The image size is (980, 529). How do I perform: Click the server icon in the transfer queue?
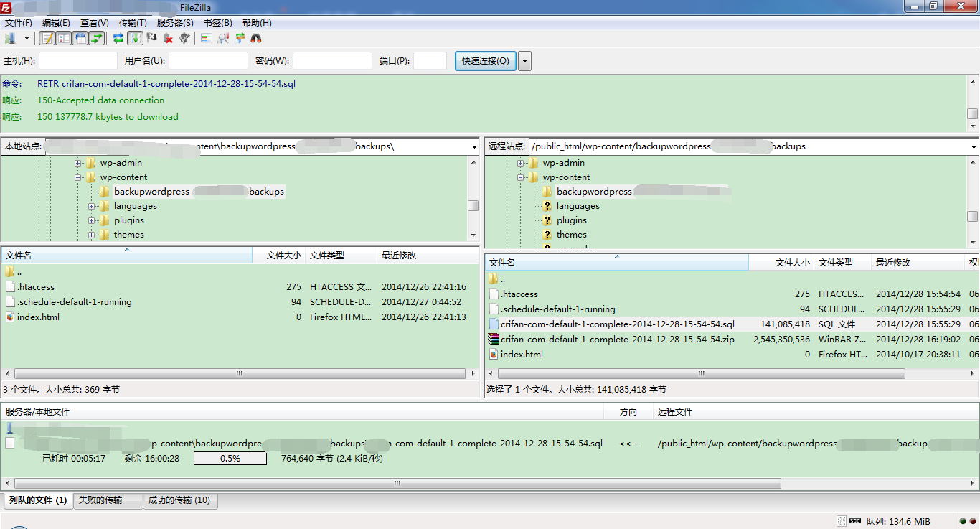coord(9,427)
